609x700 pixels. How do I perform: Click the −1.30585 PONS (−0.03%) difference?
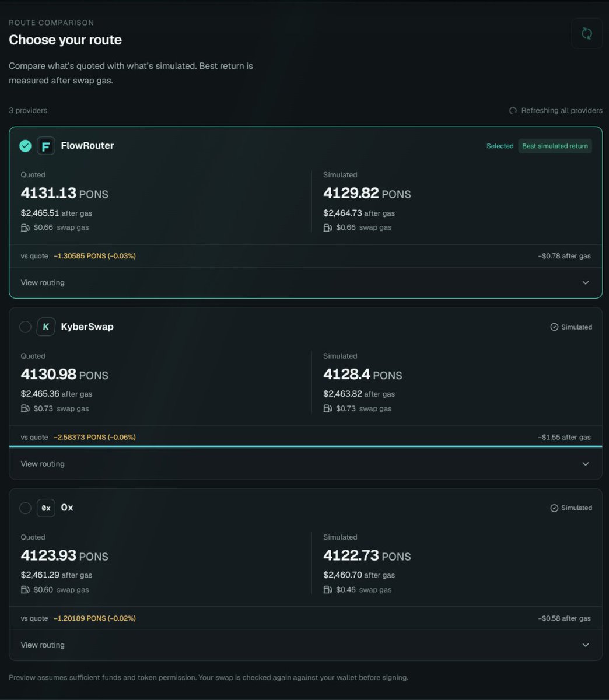tap(94, 256)
